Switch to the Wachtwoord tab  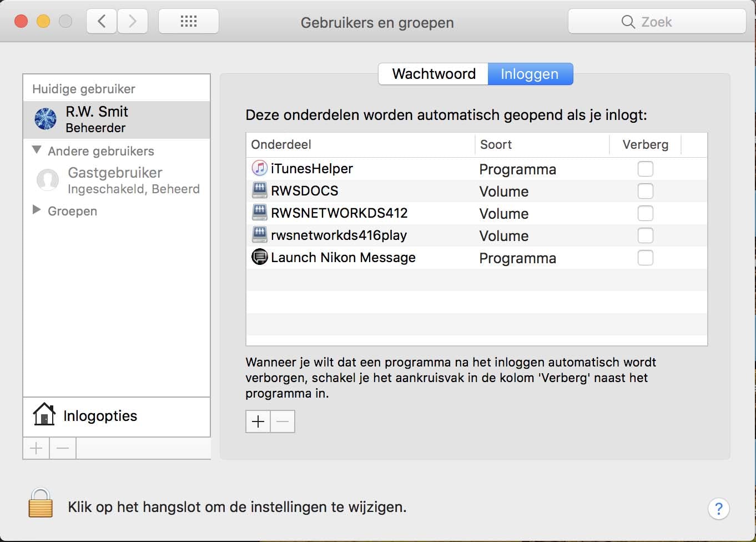(434, 74)
